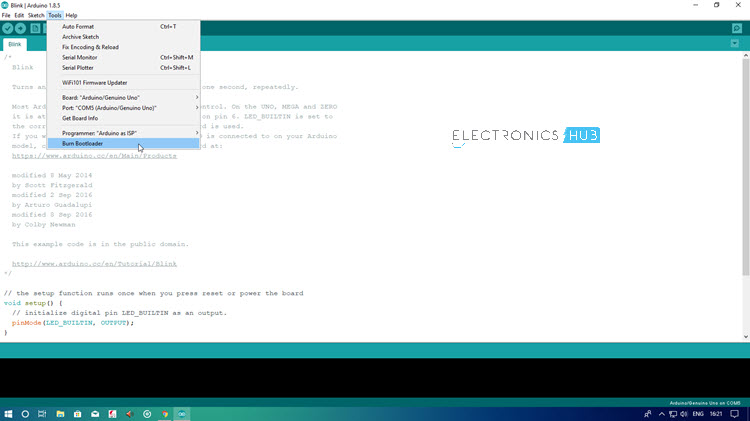The width and height of the screenshot is (750, 421).
Task: Open the Mail app from the taskbar
Action: pyautogui.click(x=95, y=414)
